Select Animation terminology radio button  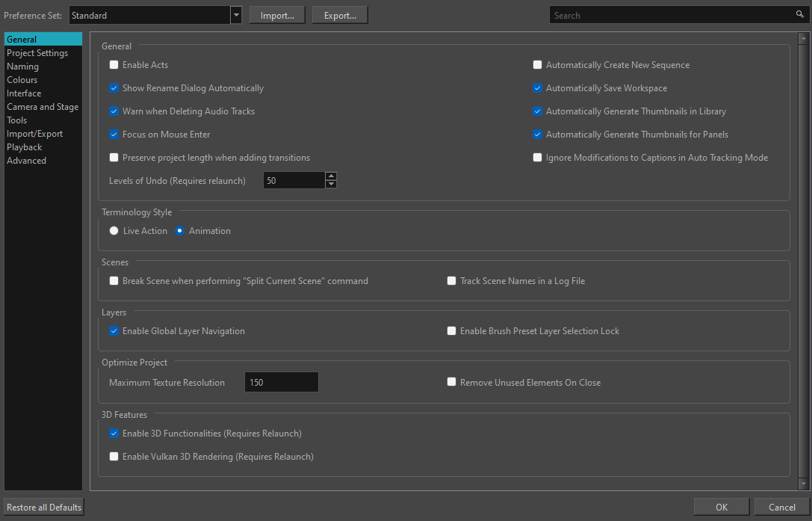[180, 231]
